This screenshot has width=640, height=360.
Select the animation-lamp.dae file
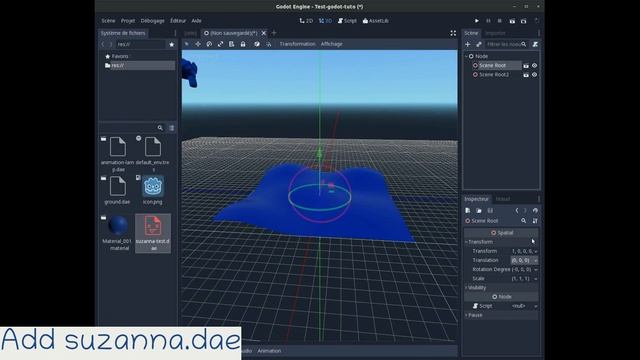click(118, 154)
